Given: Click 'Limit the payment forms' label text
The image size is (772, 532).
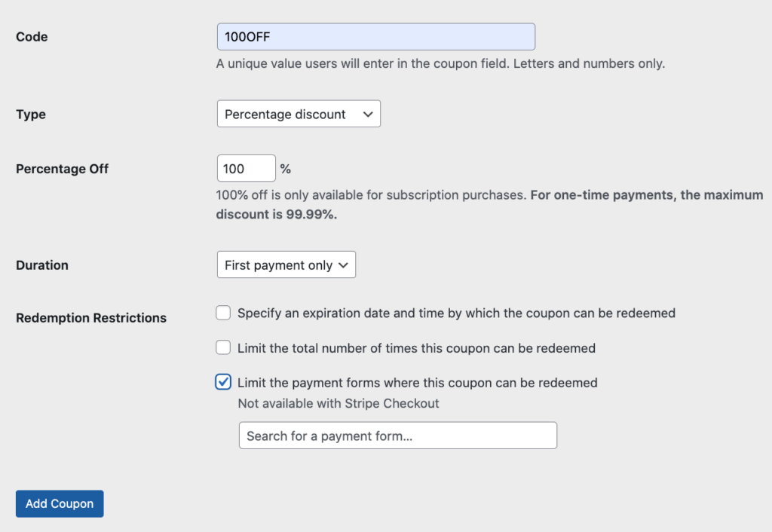Looking at the screenshot, I should [417, 383].
